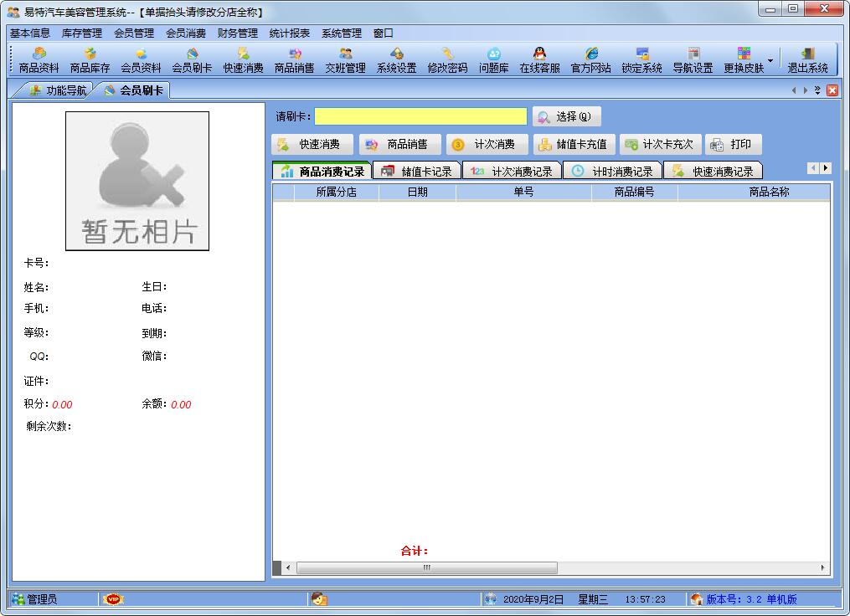Click the toolbar overflow chevron at far right
The height and width of the screenshot is (616, 850).
(x=817, y=90)
